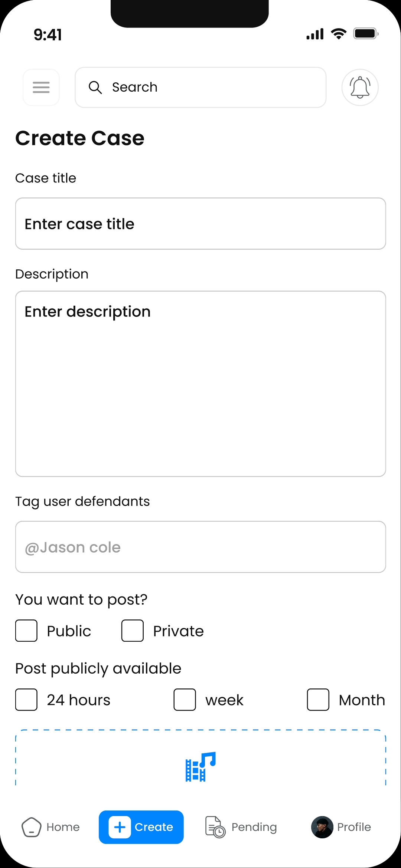
Task: Select the 24 hours checkbox
Action: [x=26, y=700]
